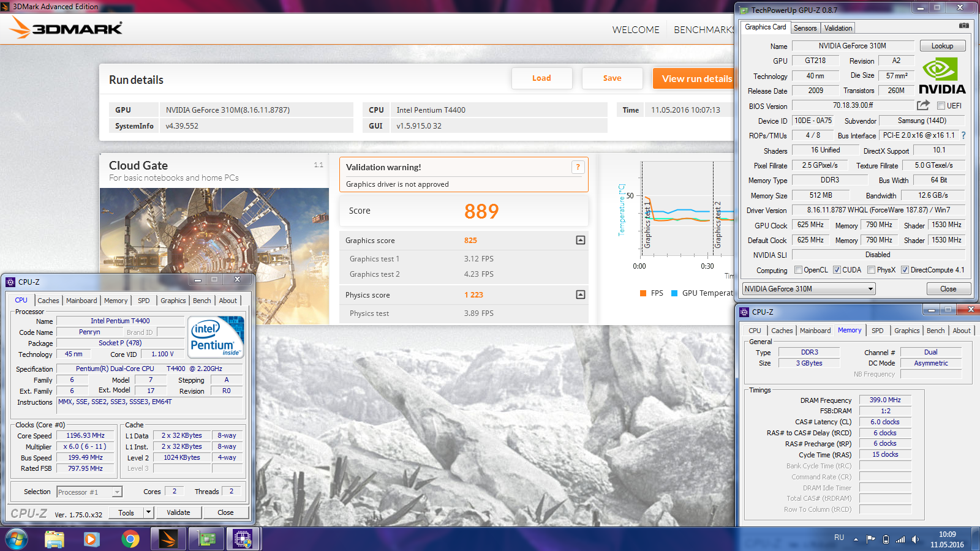Click the RU language indicator in taskbar
This screenshot has height=551, width=980.
(839, 538)
